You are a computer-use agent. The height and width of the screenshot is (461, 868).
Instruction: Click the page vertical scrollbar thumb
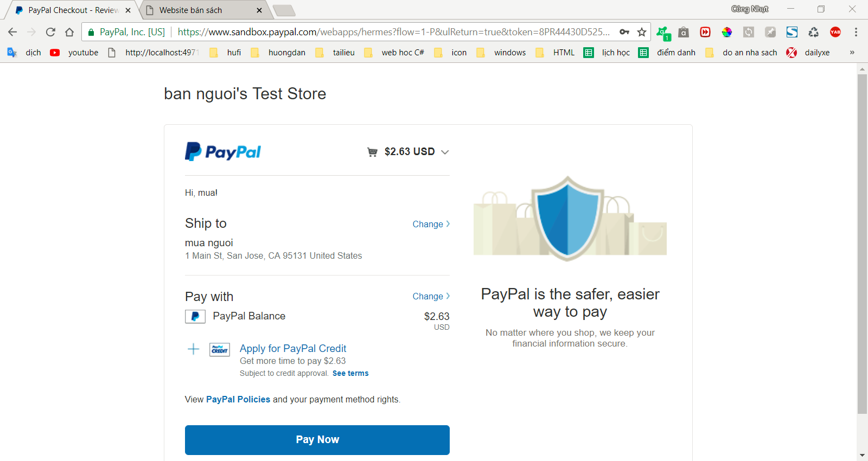[x=862, y=244]
